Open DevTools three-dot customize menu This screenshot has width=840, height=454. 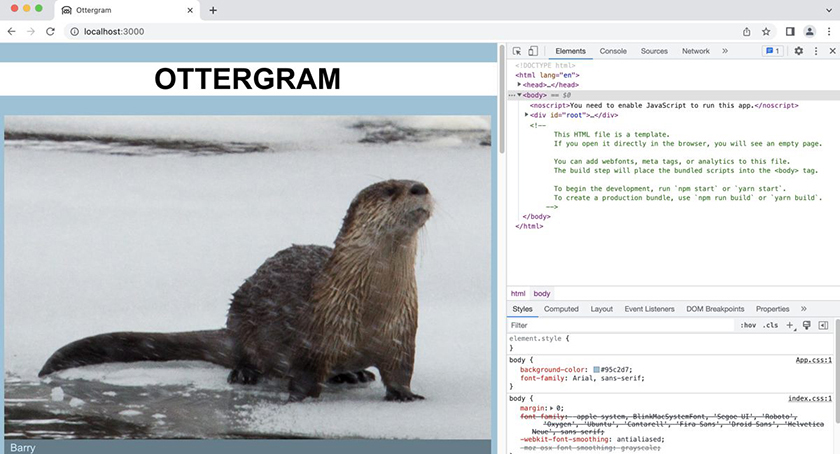816,51
